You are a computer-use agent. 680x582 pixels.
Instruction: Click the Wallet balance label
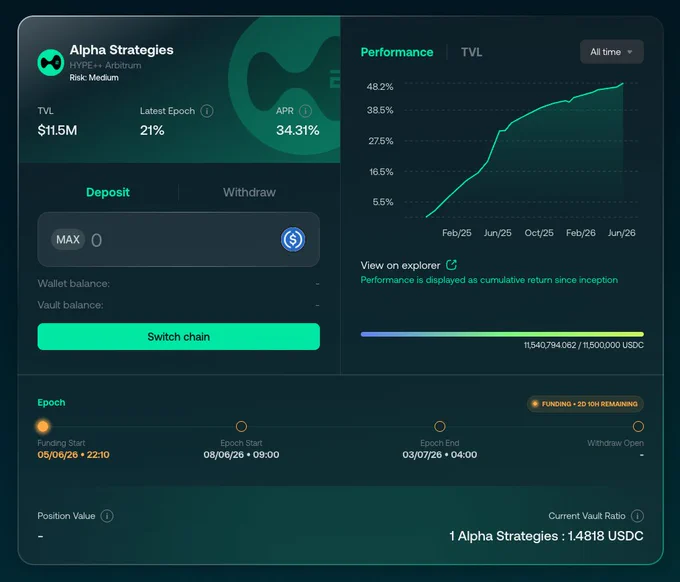[74, 284]
